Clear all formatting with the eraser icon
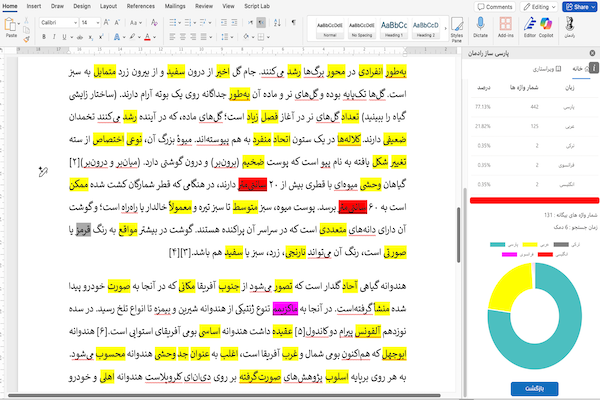 pyautogui.click(x=154, y=23)
